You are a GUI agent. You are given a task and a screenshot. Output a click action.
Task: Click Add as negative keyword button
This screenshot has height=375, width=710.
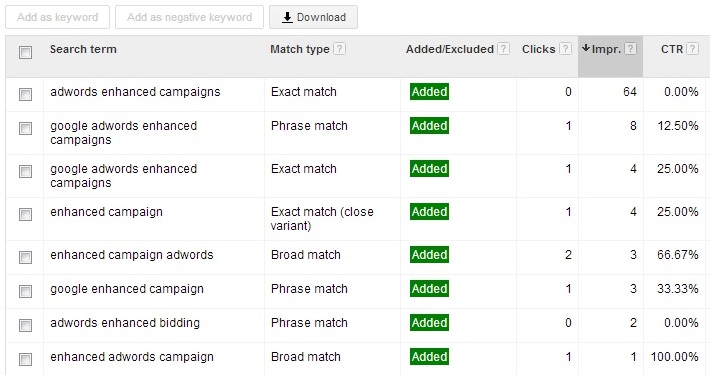pyautogui.click(x=189, y=17)
